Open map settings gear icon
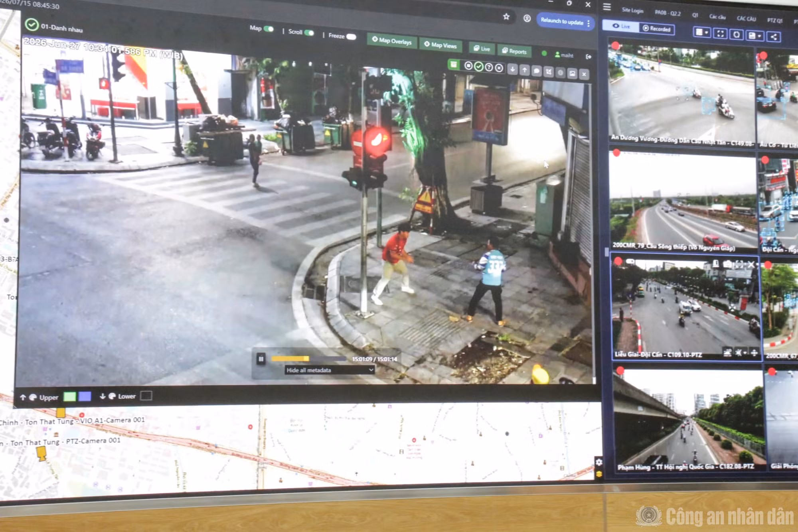 (599, 462)
